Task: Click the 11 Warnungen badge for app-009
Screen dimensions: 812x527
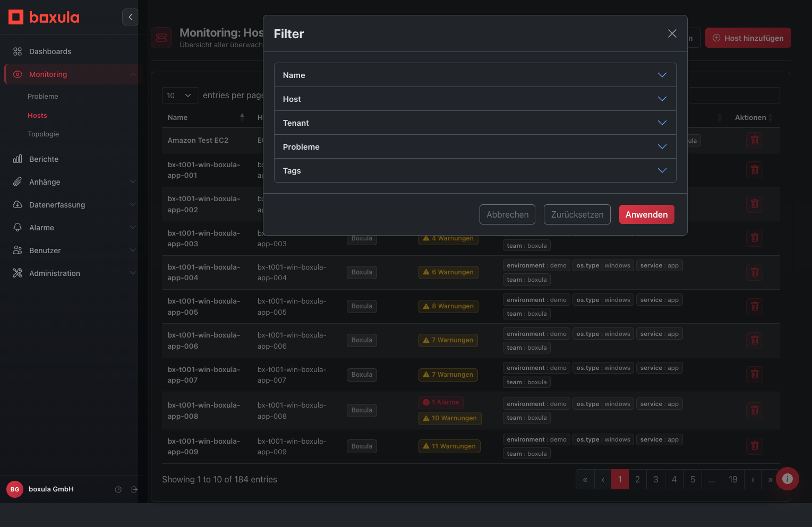Action: [449, 446]
